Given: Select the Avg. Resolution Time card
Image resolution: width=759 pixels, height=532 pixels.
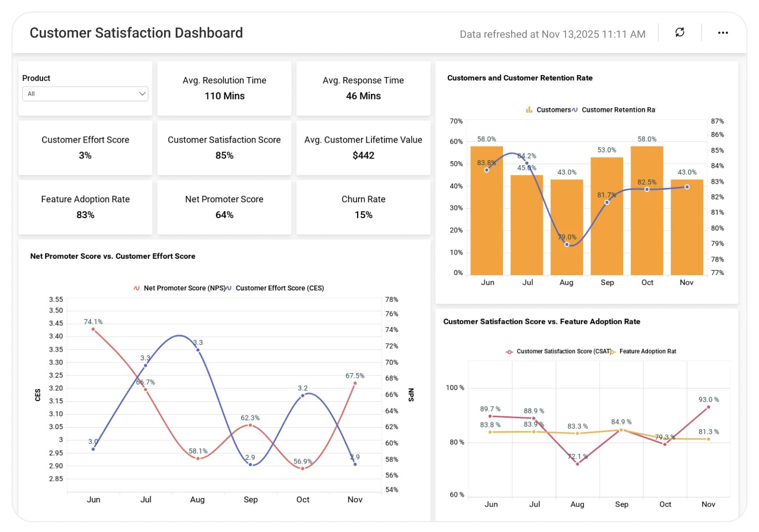Looking at the screenshot, I should pos(224,89).
